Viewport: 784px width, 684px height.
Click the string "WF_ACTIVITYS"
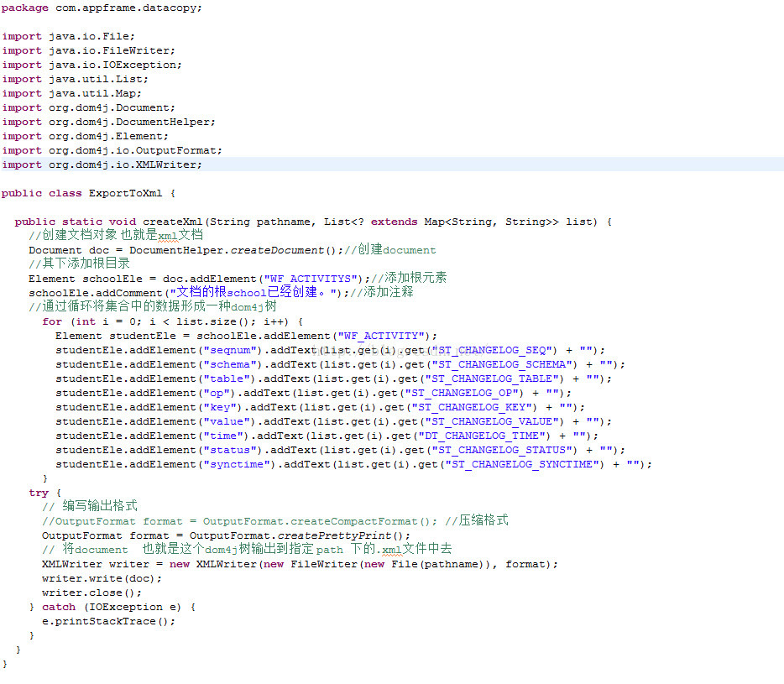tap(311, 279)
